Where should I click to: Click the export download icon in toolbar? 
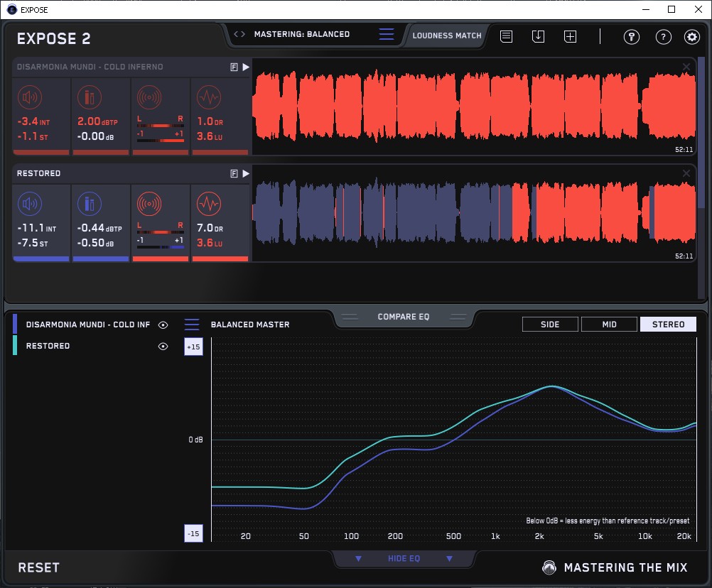[x=538, y=36]
